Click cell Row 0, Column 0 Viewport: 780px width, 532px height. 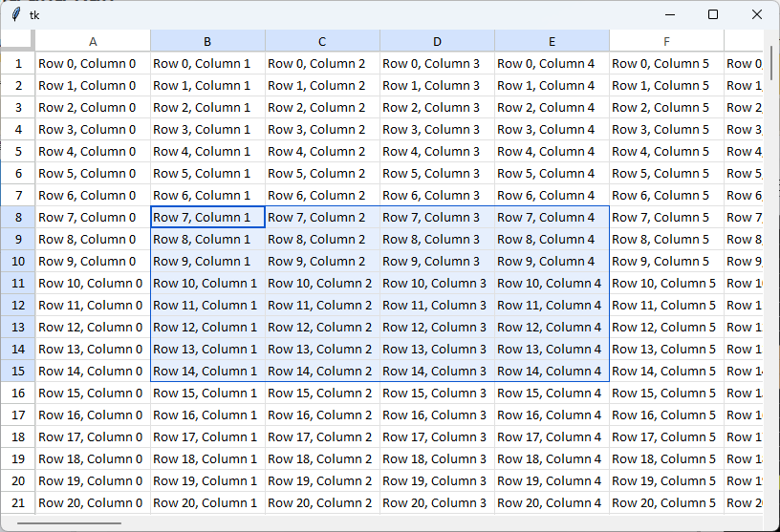[x=93, y=64]
